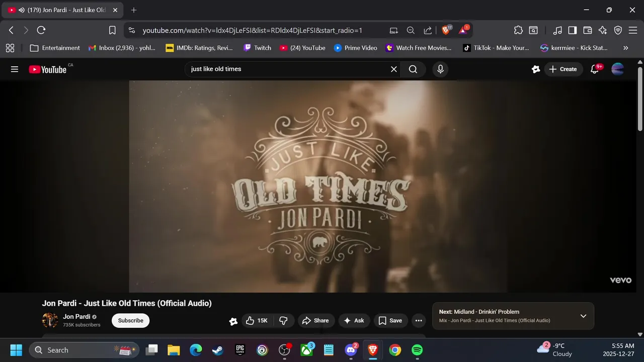The image size is (644, 362).
Task: Open the YouTube guide hamburger menu
Action: [14, 69]
